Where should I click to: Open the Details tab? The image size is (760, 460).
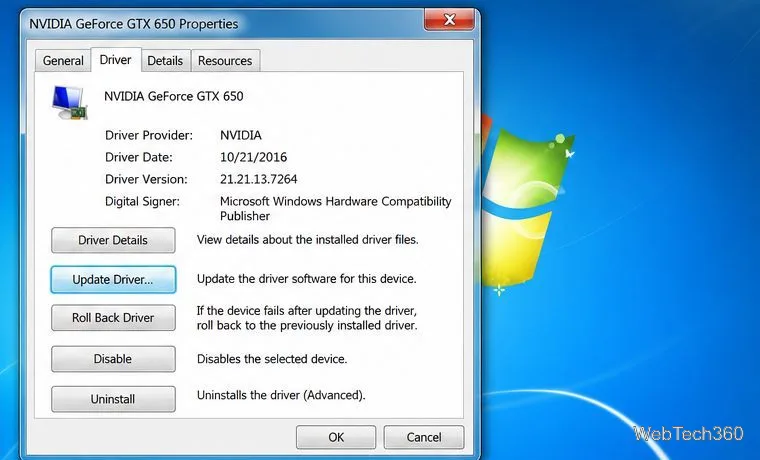pyautogui.click(x=165, y=61)
